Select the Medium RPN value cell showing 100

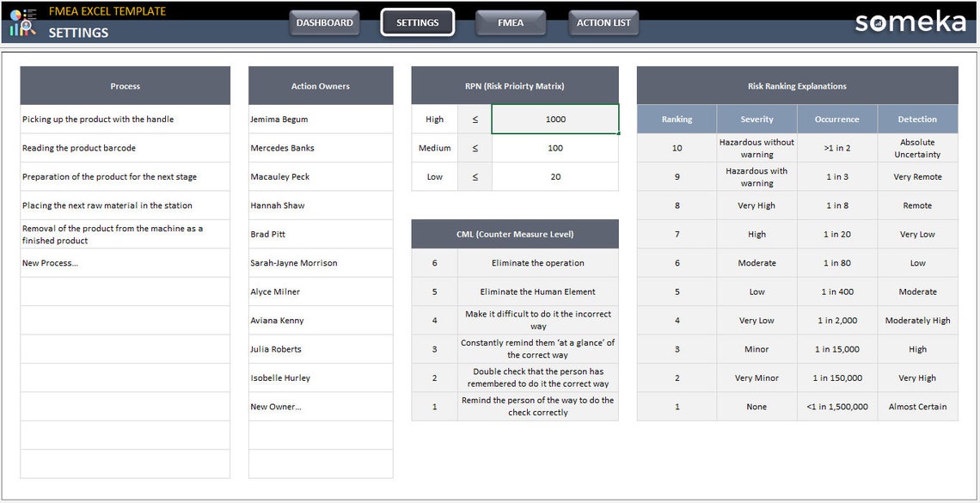tap(554, 148)
